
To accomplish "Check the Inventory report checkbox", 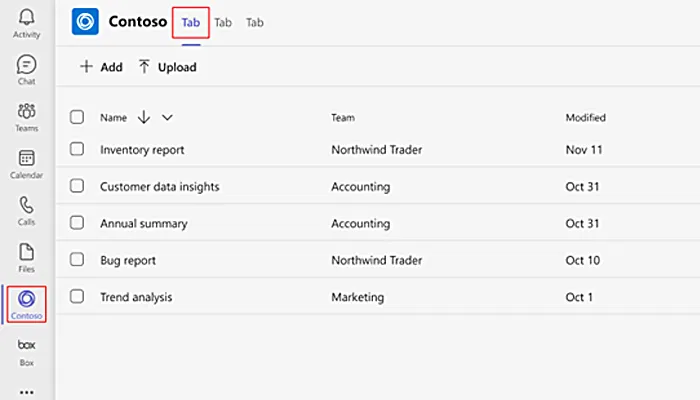I will pos(77,150).
